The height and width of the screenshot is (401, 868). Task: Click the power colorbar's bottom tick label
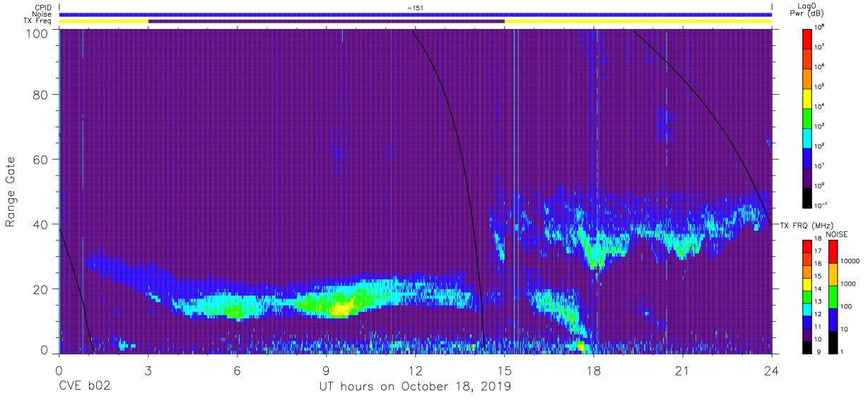(820, 205)
